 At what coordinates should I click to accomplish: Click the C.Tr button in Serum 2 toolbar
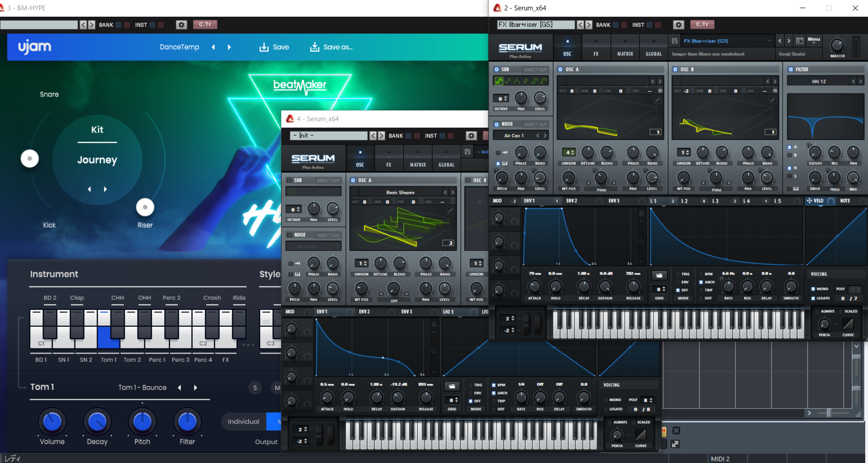(702, 25)
